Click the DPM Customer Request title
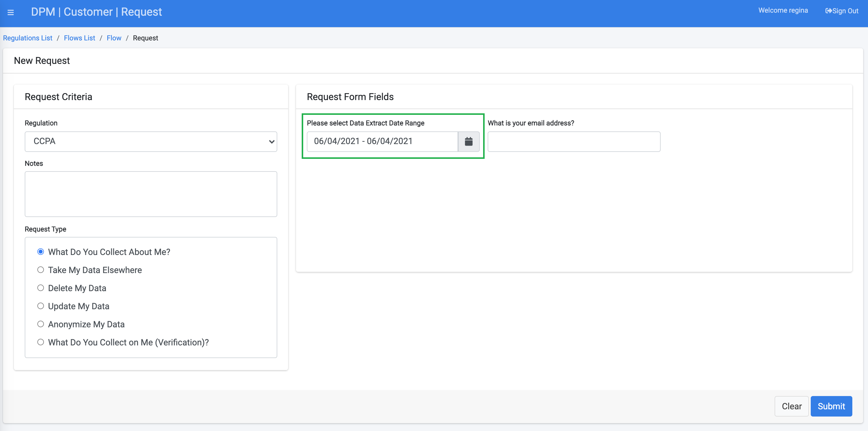868x431 pixels. (96, 12)
